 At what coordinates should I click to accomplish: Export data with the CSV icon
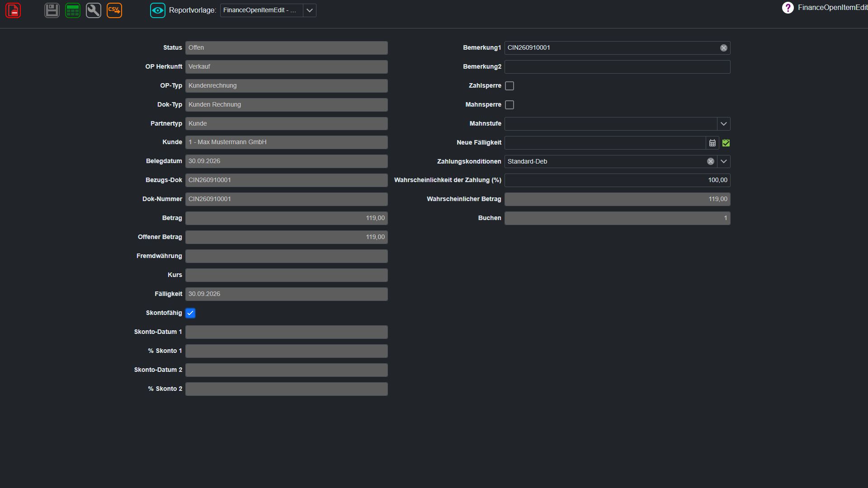tap(114, 10)
